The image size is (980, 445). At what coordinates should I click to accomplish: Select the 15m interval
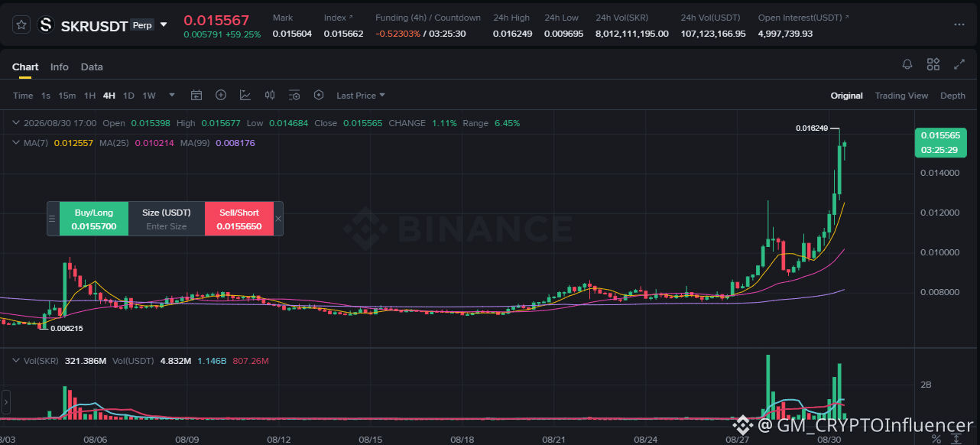tap(67, 96)
